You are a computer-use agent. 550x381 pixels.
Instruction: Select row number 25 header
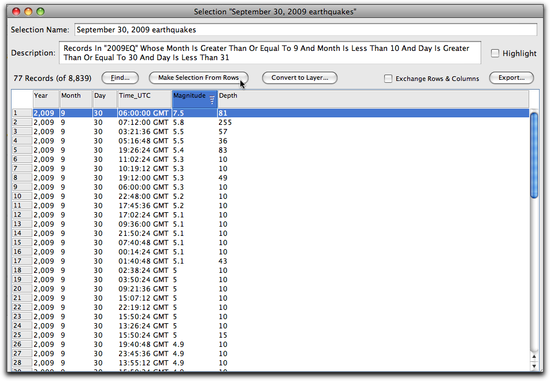coord(22,335)
